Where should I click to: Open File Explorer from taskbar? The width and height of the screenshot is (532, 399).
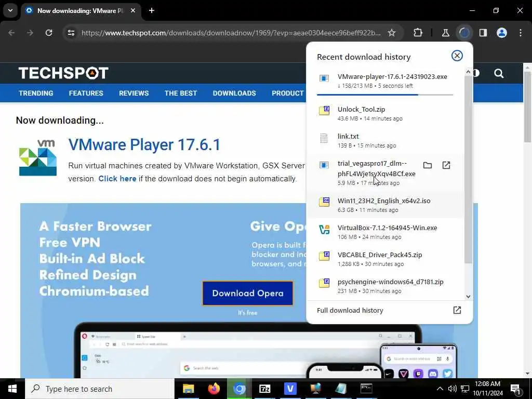point(188,389)
